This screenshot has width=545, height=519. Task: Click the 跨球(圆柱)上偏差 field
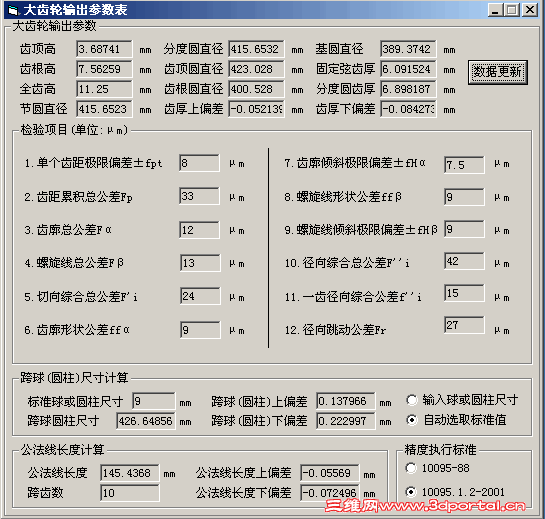[x=345, y=401]
